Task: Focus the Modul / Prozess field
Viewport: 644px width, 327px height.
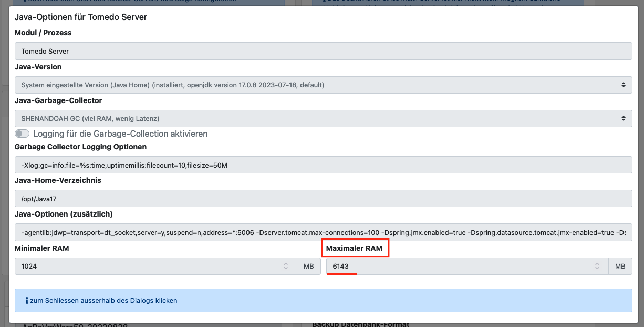Action: pos(323,51)
